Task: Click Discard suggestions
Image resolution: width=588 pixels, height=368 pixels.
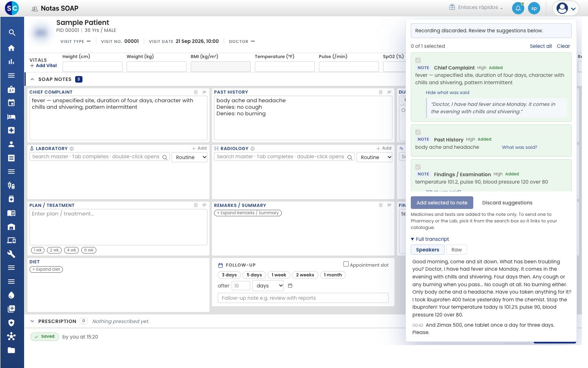Action: [x=507, y=203]
